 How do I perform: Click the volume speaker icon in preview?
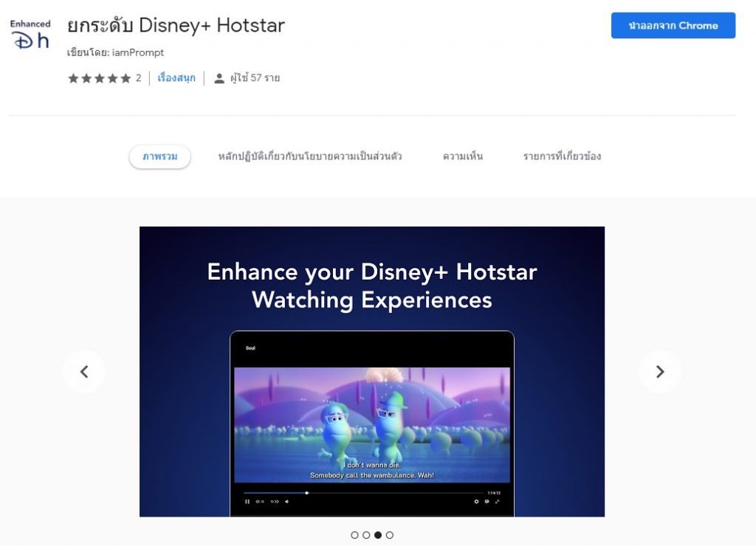[287, 502]
